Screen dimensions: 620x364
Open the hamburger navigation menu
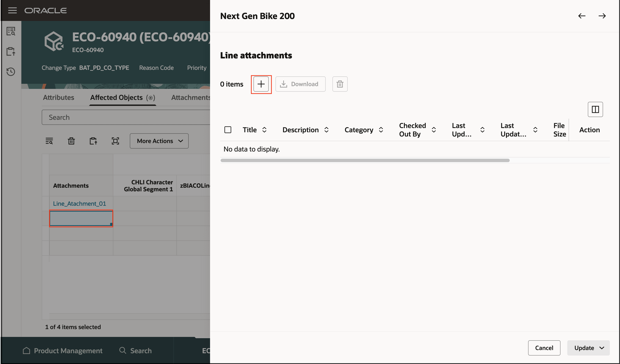pos(12,10)
